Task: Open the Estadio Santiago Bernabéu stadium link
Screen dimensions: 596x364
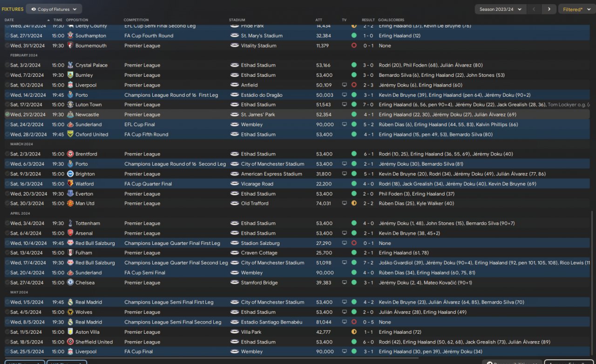Action: click(271, 322)
